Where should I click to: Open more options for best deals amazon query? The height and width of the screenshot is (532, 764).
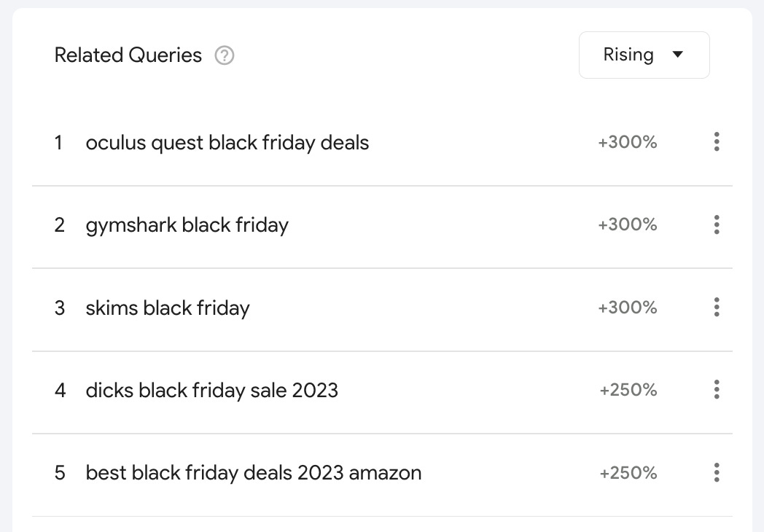point(717,472)
